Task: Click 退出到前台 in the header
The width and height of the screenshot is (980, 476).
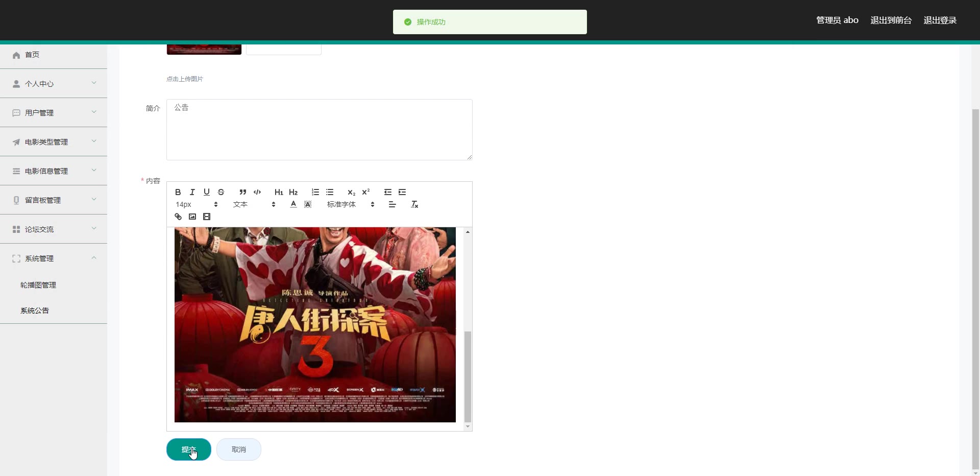Action: [x=891, y=20]
